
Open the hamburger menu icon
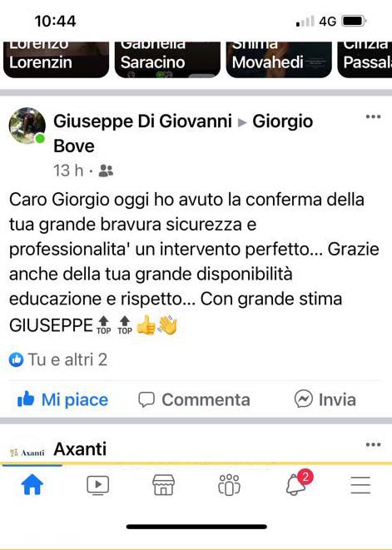click(x=360, y=485)
